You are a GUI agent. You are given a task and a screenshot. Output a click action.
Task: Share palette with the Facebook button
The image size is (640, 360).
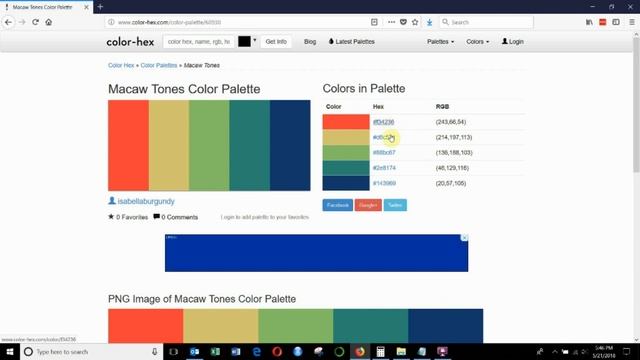[x=338, y=205]
